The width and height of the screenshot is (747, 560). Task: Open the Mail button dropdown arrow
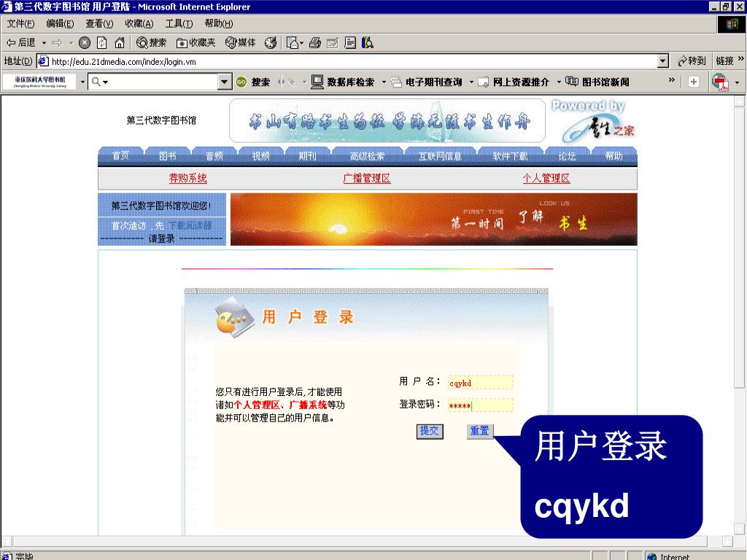[301, 43]
